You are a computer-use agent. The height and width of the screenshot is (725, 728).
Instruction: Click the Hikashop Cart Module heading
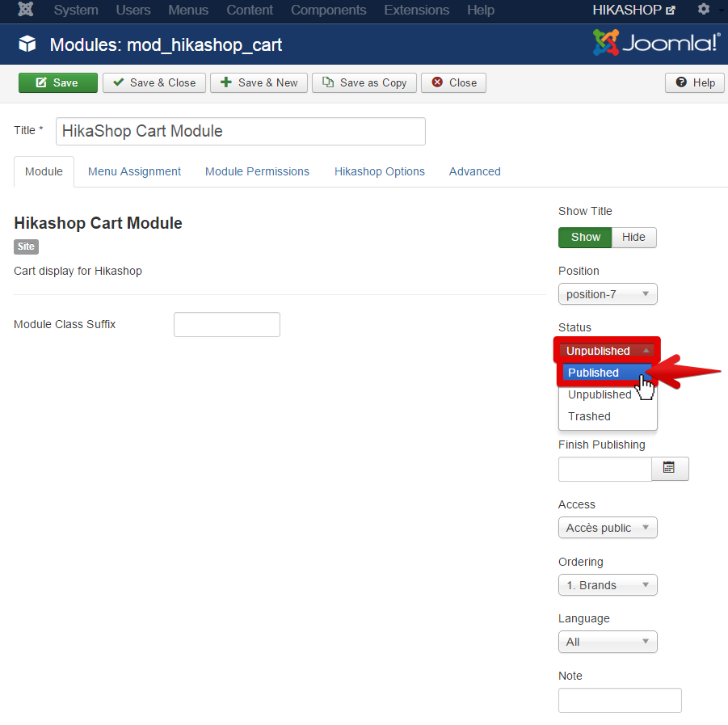click(98, 223)
